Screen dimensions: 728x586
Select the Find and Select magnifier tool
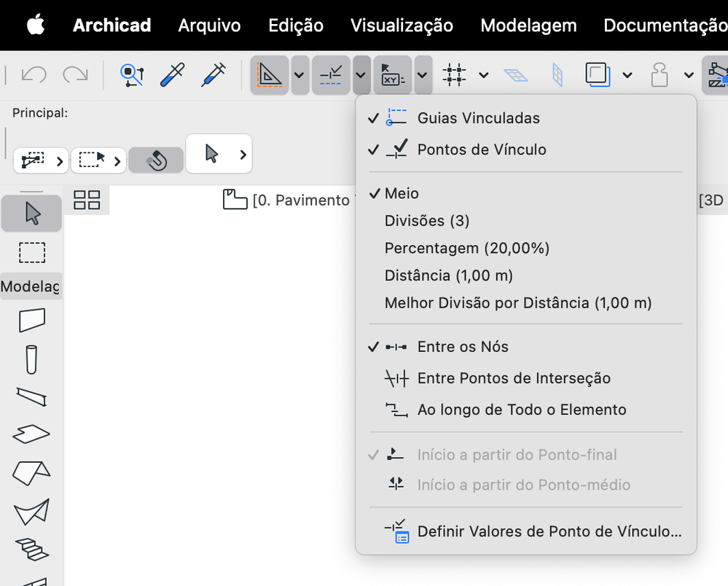coord(132,75)
